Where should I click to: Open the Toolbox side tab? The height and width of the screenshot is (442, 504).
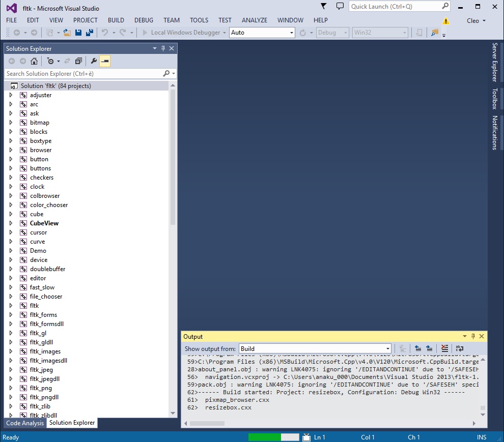495,99
